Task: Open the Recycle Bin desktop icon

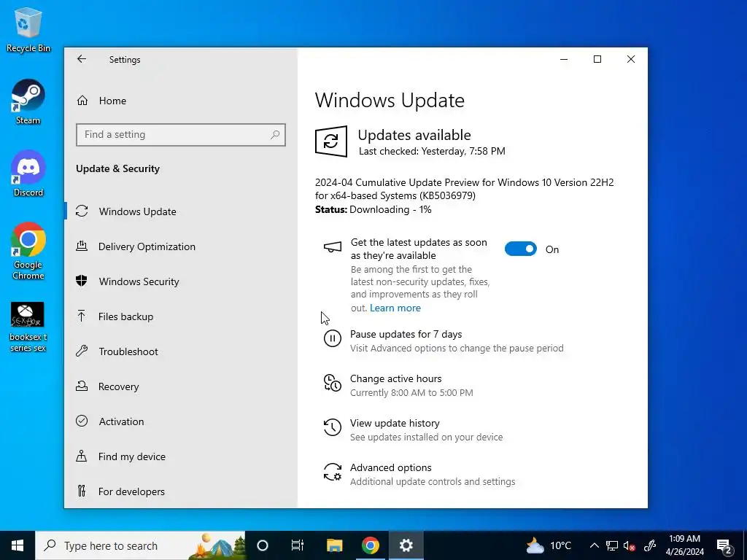Action: point(28,30)
